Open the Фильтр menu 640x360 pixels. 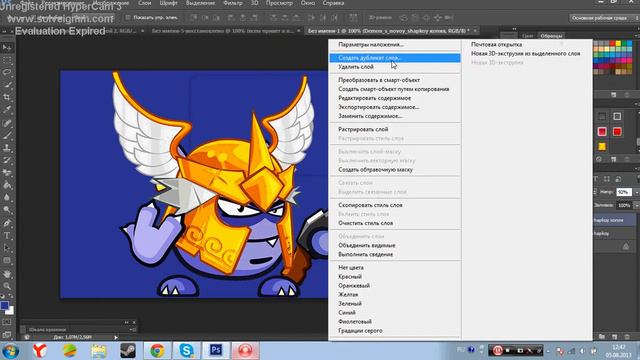pos(233,3)
